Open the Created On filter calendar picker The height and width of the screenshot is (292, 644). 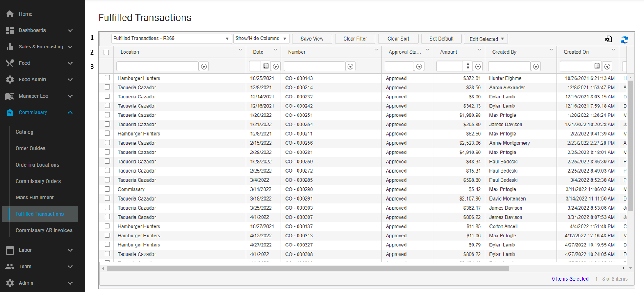click(x=597, y=66)
